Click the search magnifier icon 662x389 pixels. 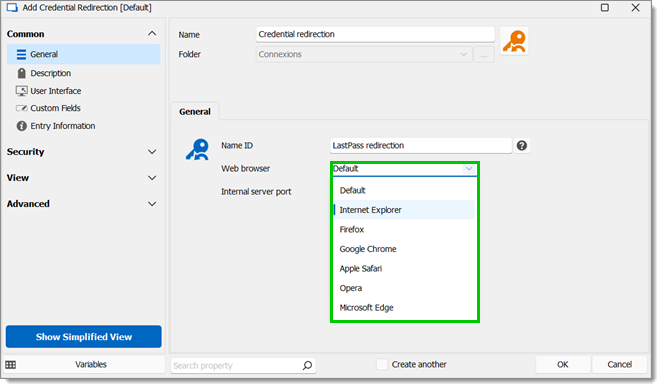pos(307,365)
